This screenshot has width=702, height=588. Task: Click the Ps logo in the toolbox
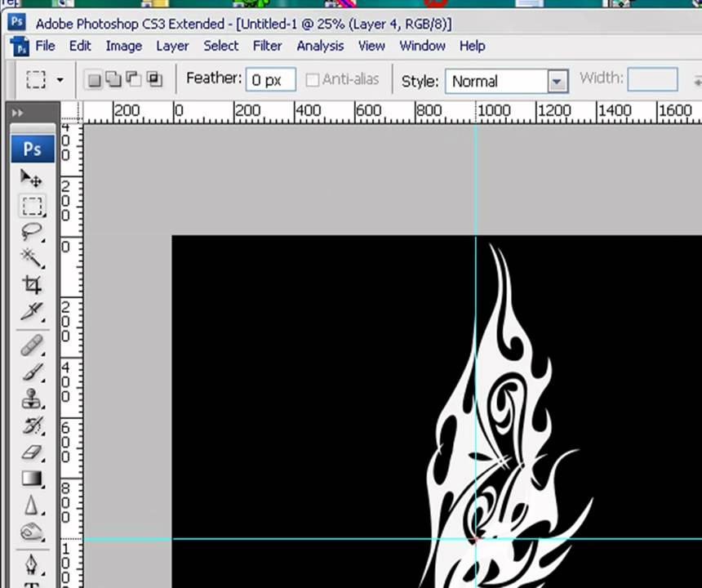pyautogui.click(x=33, y=149)
